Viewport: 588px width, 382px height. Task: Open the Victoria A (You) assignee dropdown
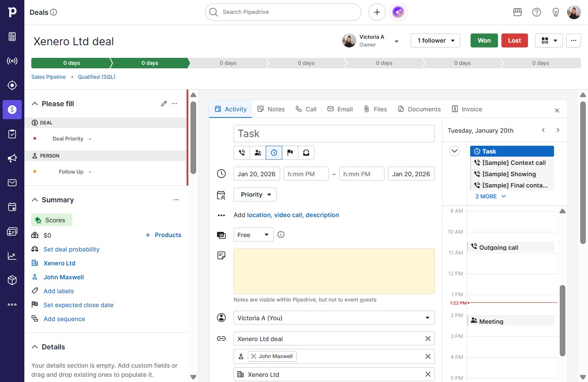(x=334, y=318)
